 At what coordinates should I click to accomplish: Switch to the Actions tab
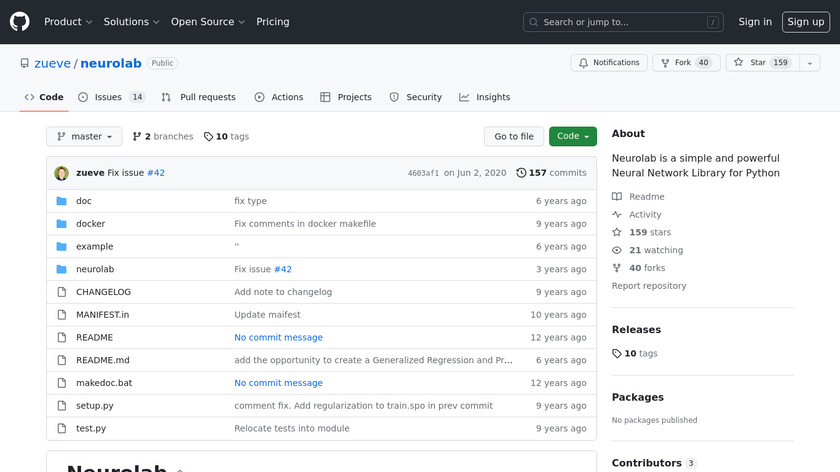(x=279, y=97)
